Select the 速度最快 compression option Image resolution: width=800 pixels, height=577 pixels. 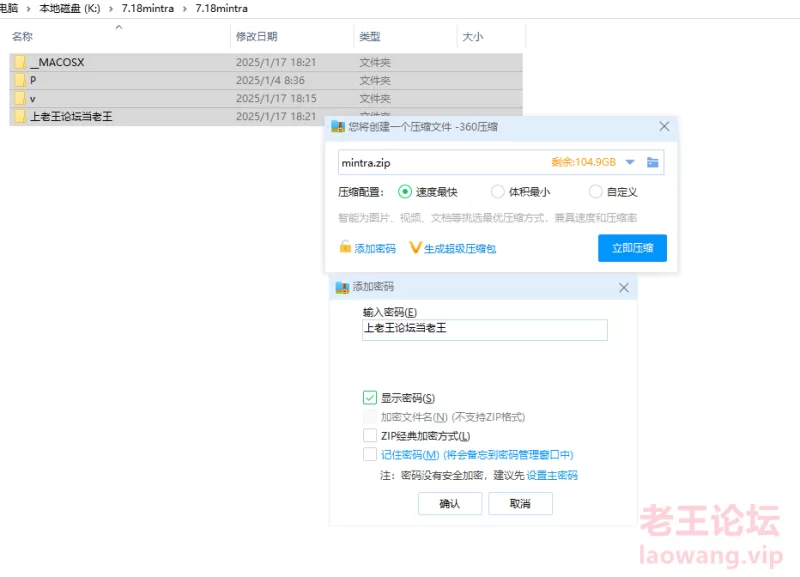(x=405, y=192)
